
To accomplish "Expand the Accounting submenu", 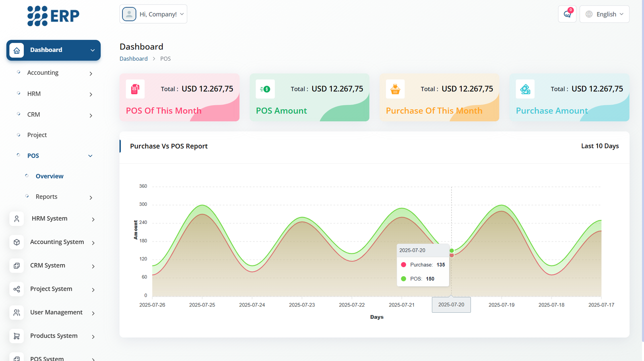I will click(x=91, y=74).
